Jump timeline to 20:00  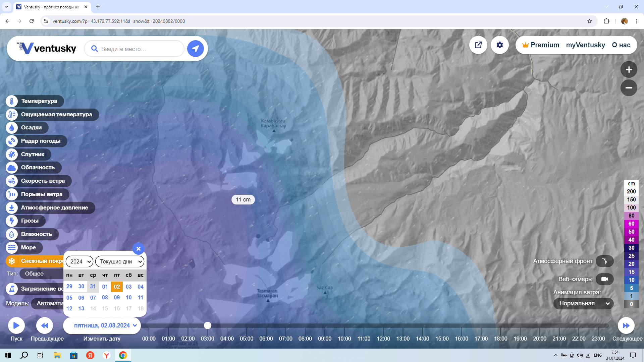click(x=540, y=339)
